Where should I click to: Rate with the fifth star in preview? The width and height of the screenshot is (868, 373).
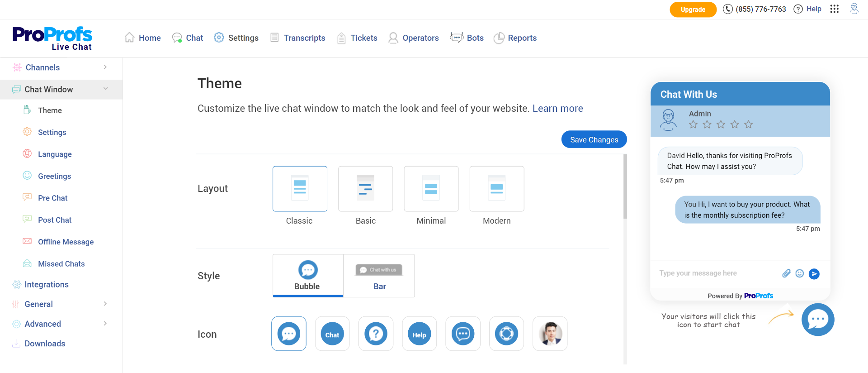749,124
